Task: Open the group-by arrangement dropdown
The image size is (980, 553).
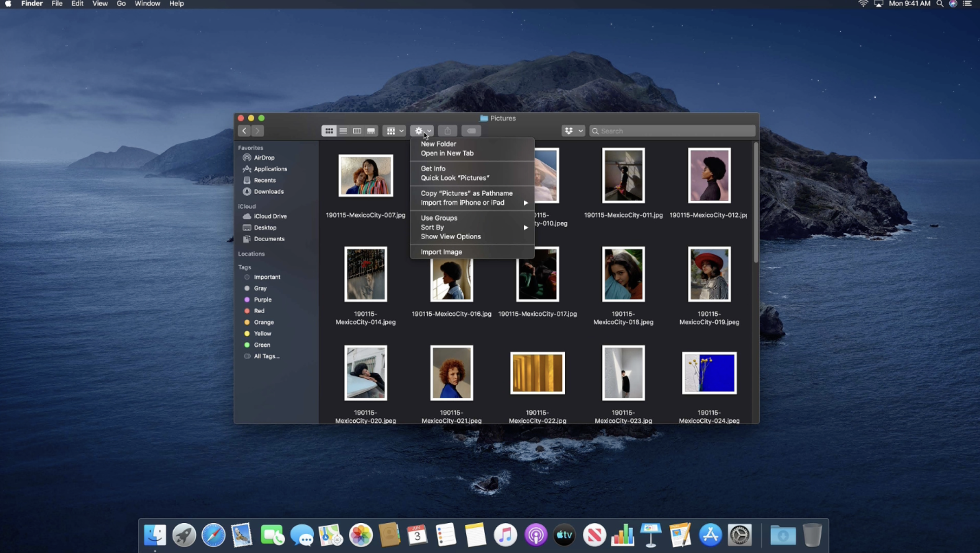Action: point(395,131)
